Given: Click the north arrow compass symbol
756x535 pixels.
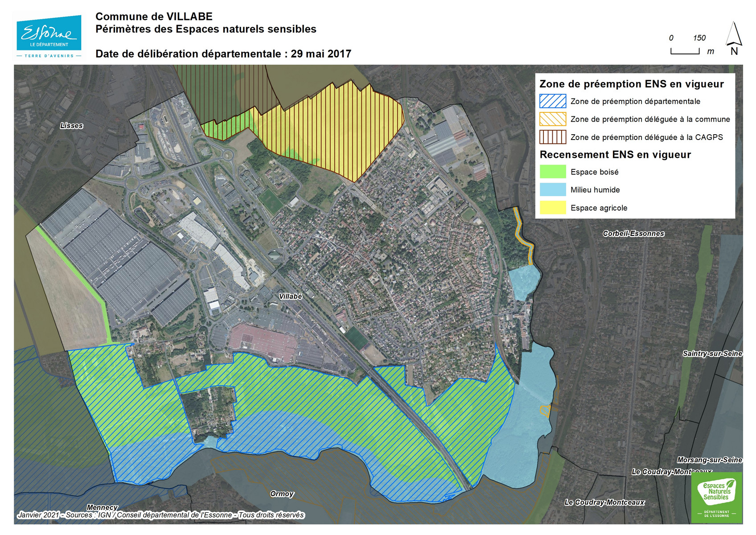Looking at the screenshot, I should click(x=734, y=38).
